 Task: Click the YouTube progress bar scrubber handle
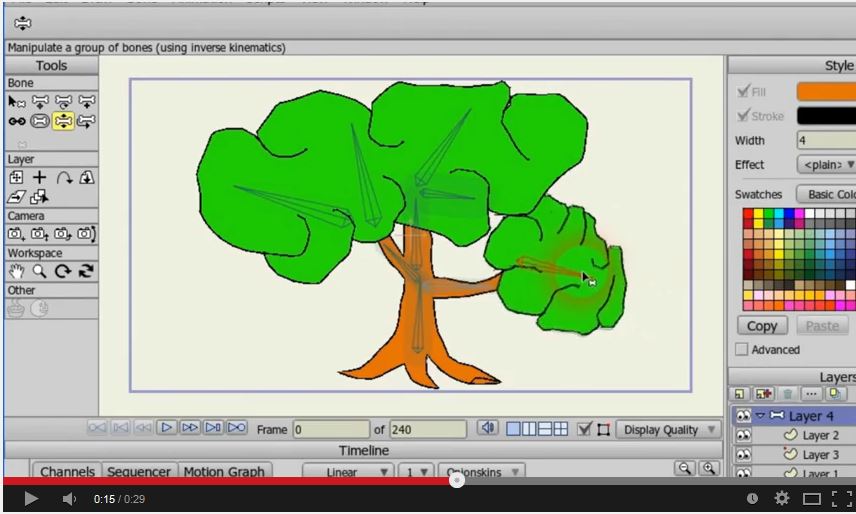click(457, 480)
